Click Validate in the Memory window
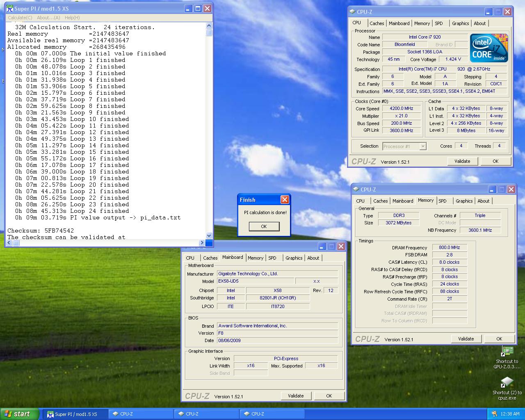 click(466, 339)
